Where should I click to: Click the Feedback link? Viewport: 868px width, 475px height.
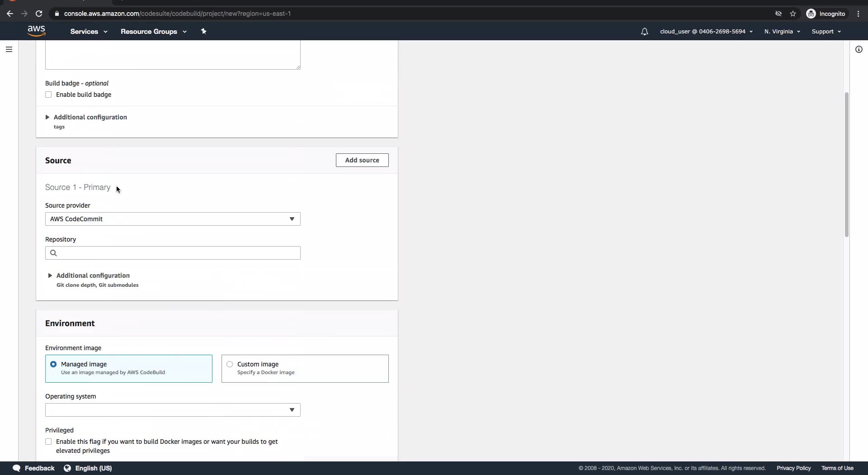tap(39, 468)
